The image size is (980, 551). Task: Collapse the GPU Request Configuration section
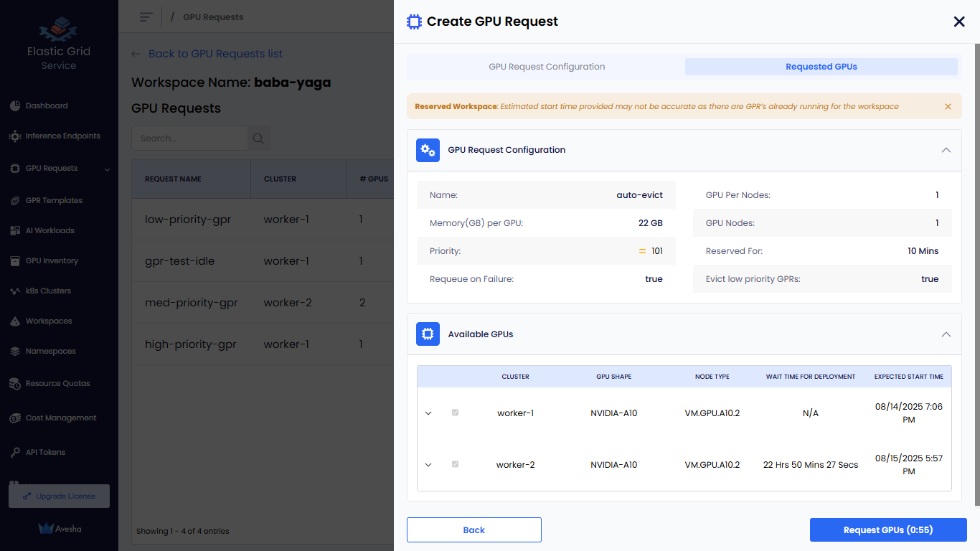point(946,151)
